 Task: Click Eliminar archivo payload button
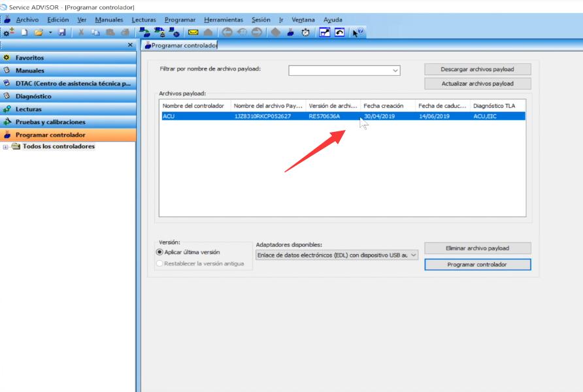coord(477,248)
